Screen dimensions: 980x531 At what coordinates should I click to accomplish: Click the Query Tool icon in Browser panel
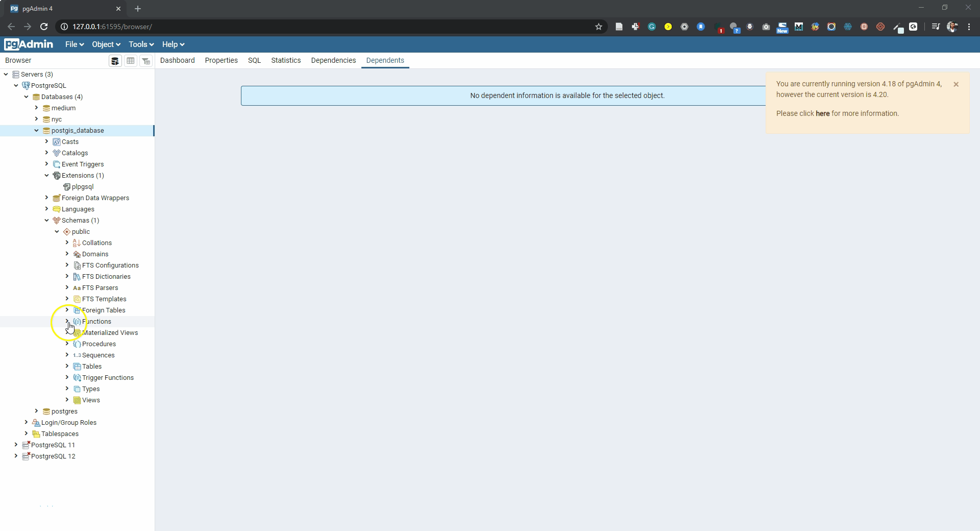(x=115, y=61)
